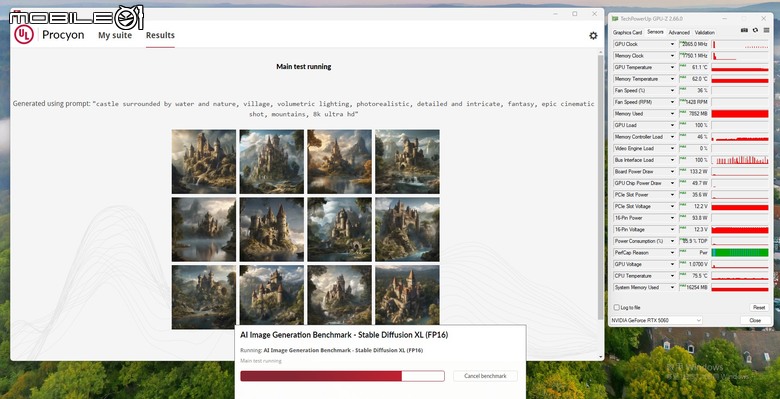Expand the Power Consumption (%) dropdown

pyautogui.click(x=673, y=241)
